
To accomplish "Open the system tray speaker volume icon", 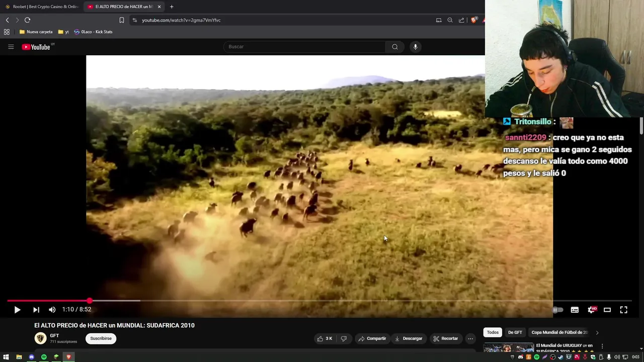I will click(x=617, y=357).
